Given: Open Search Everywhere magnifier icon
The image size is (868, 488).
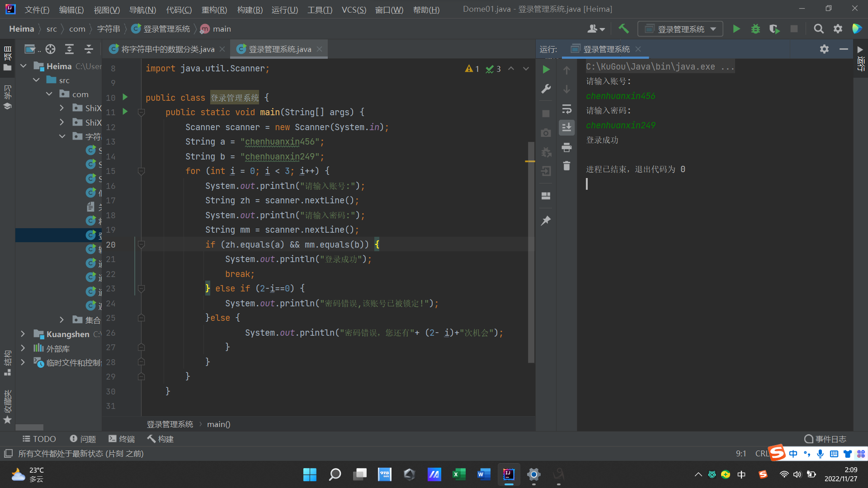Looking at the screenshot, I should coord(818,29).
